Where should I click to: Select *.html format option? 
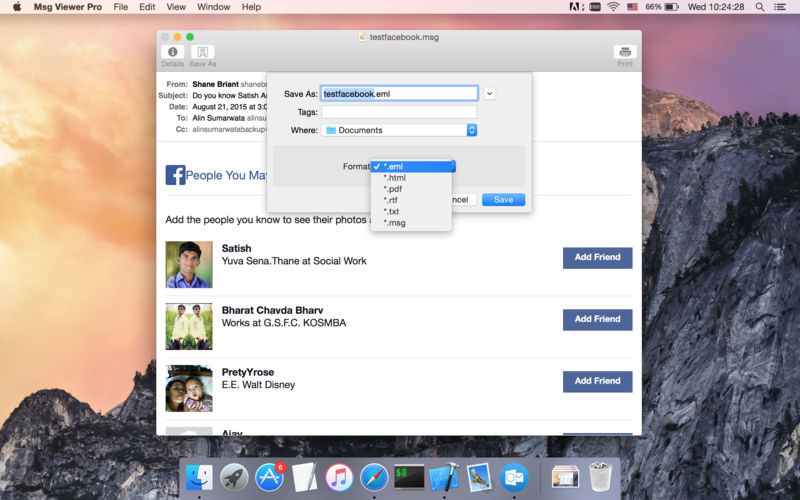click(411, 178)
